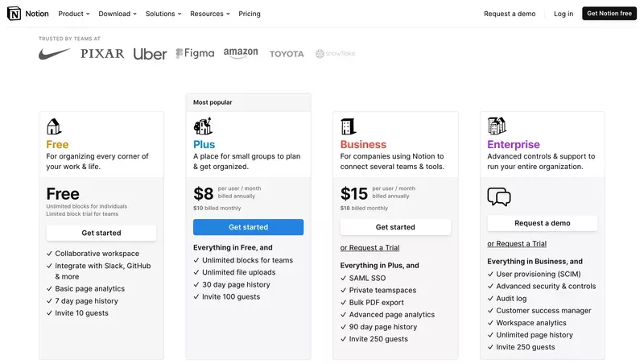Select Request a demo in Enterprise card

pos(542,223)
